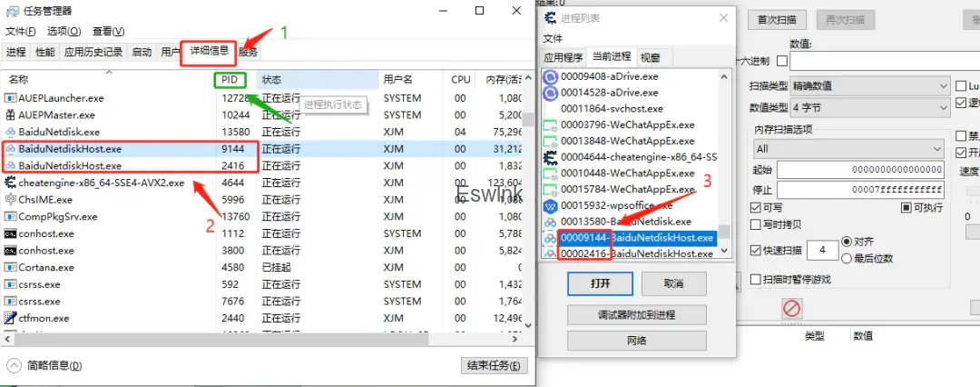Click the 起始 address input field

[861, 170]
